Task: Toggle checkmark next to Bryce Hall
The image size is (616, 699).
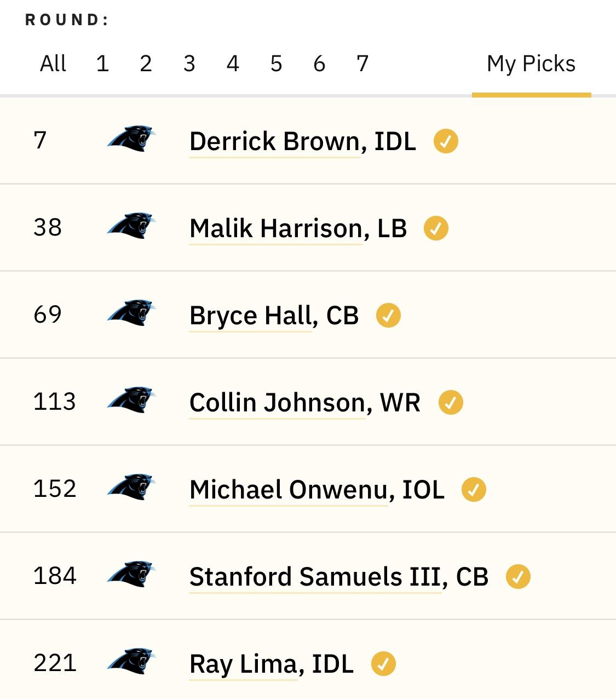Action: coord(388,316)
